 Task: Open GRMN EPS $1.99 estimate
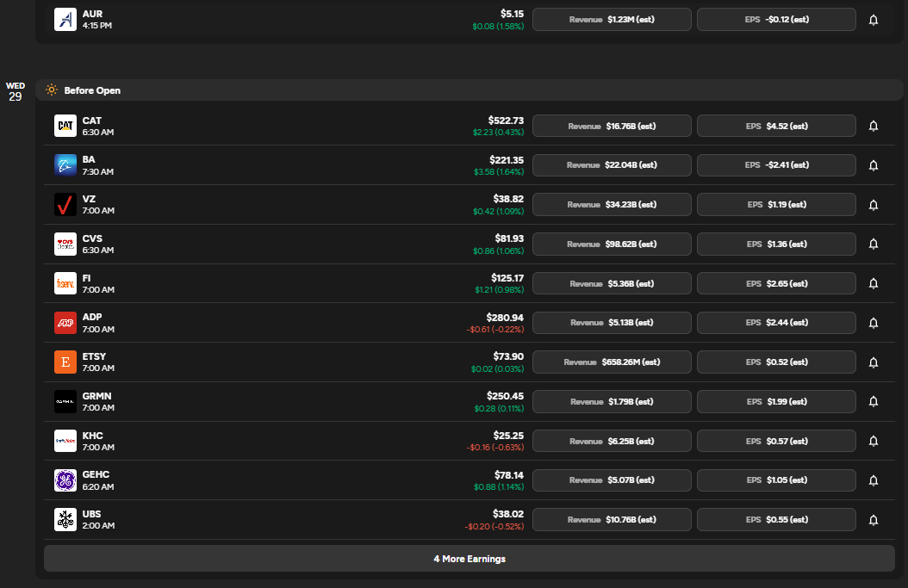click(x=776, y=402)
